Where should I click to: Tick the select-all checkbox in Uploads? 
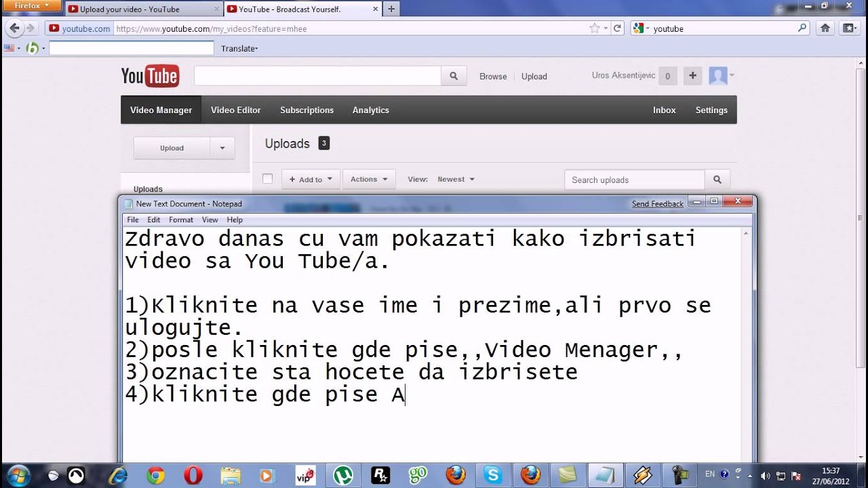pyautogui.click(x=267, y=179)
